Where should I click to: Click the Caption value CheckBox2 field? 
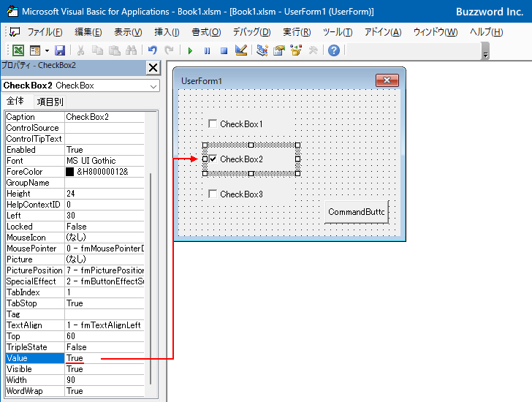coord(104,117)
